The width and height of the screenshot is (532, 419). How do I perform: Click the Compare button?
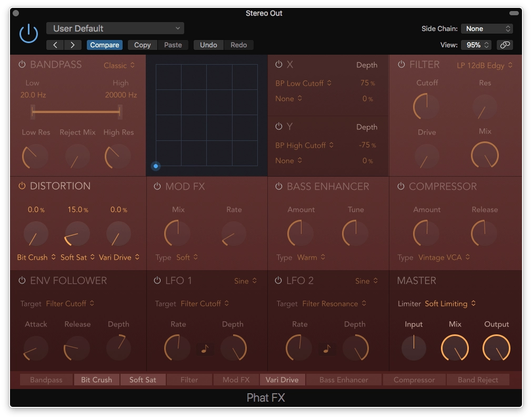pyautogui.click(x=105, y=45)
